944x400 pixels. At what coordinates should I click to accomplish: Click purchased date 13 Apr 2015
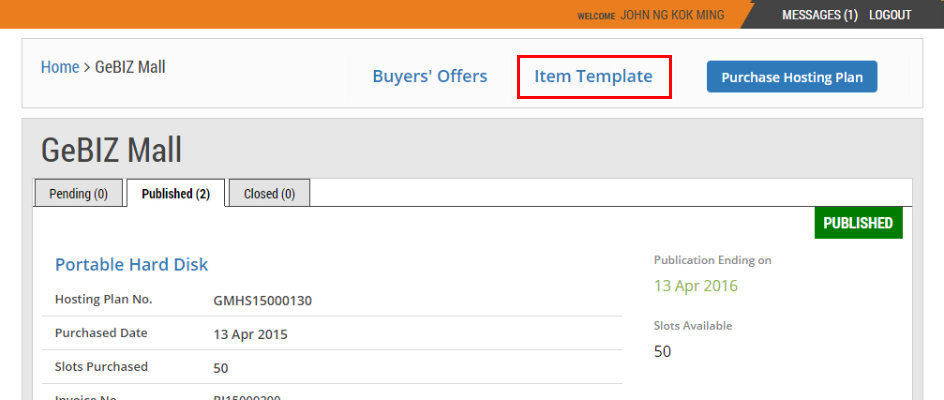coord(250,334)
